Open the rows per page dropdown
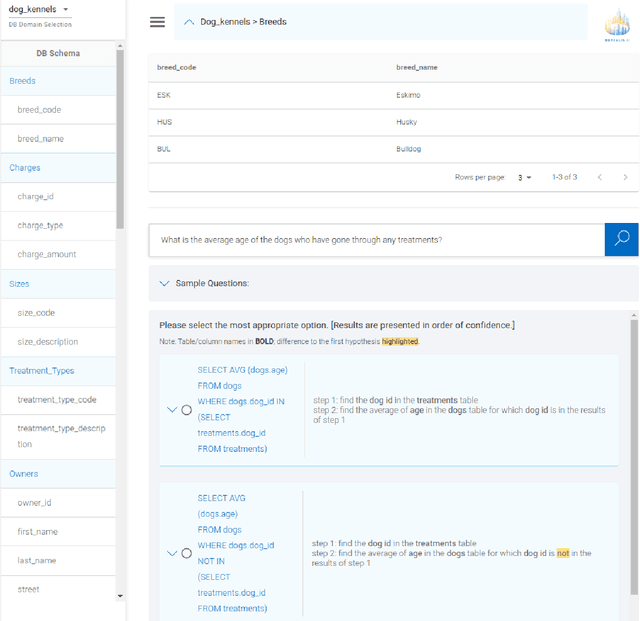 [524, 177]
